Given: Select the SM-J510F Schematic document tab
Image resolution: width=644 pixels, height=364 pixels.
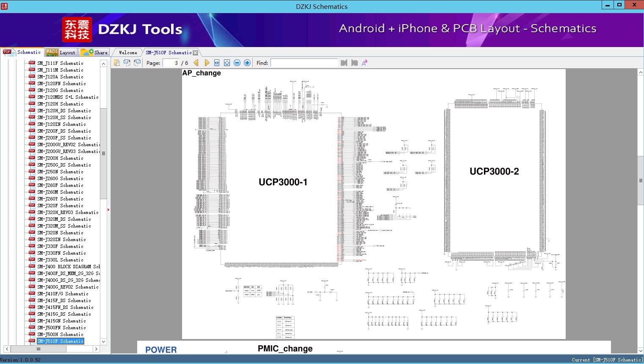Looking at the screenshot, I should point(169,53).
